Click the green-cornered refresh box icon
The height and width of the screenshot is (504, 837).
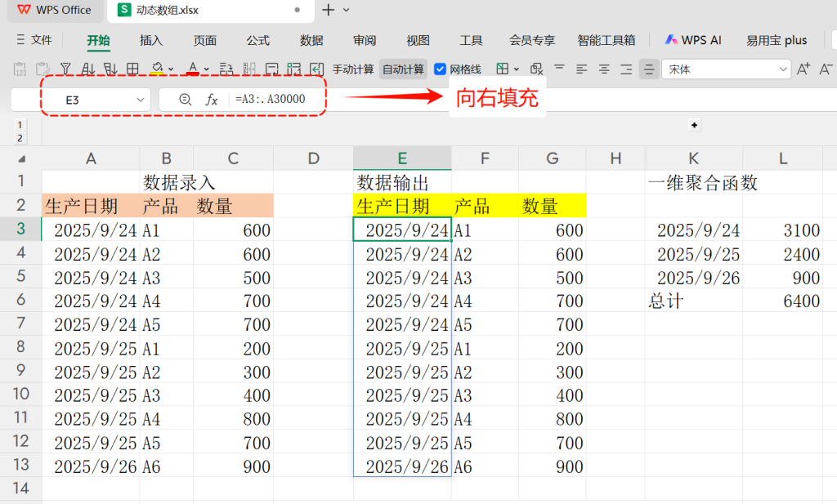[294, 69]
